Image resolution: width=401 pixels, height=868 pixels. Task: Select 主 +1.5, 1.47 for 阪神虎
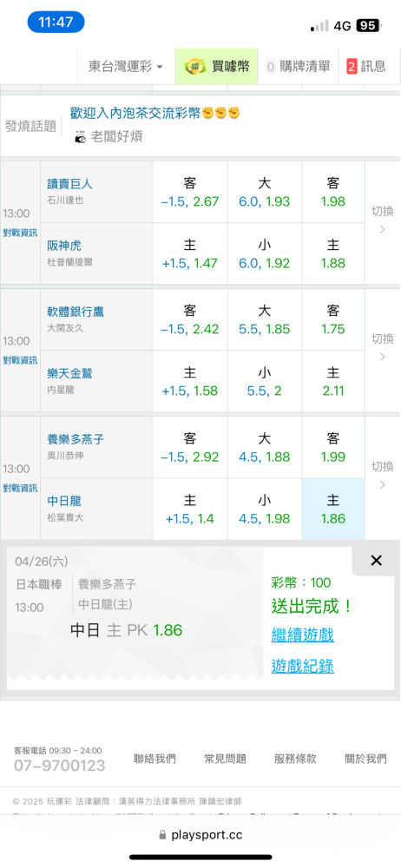point(190,253)
